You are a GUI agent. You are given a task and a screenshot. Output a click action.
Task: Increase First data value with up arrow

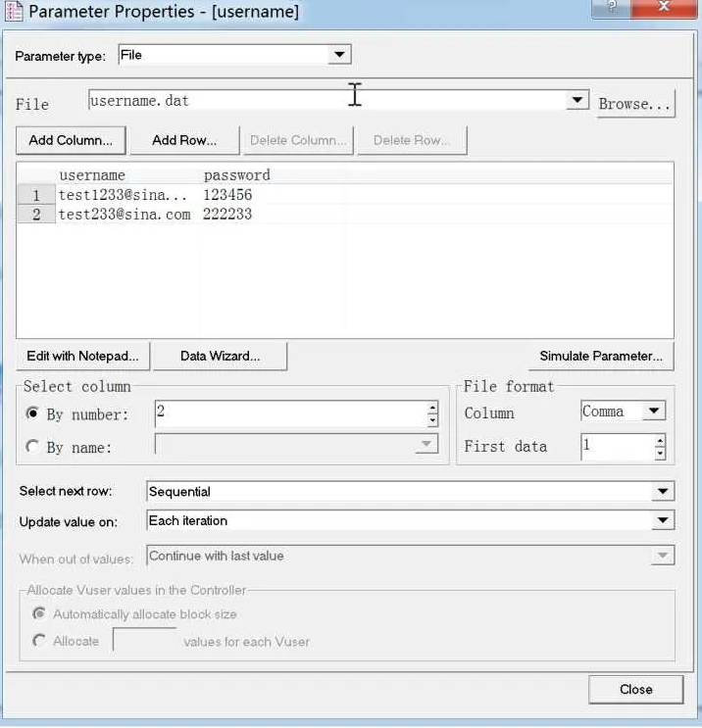660,440
